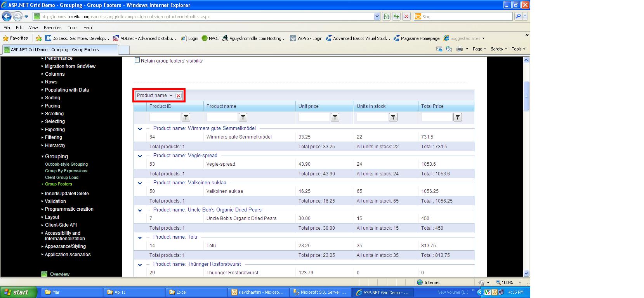Screen dimensions: 644x298
Task: Click the security lock icon in status bar
Action: [x=481, y=282]
